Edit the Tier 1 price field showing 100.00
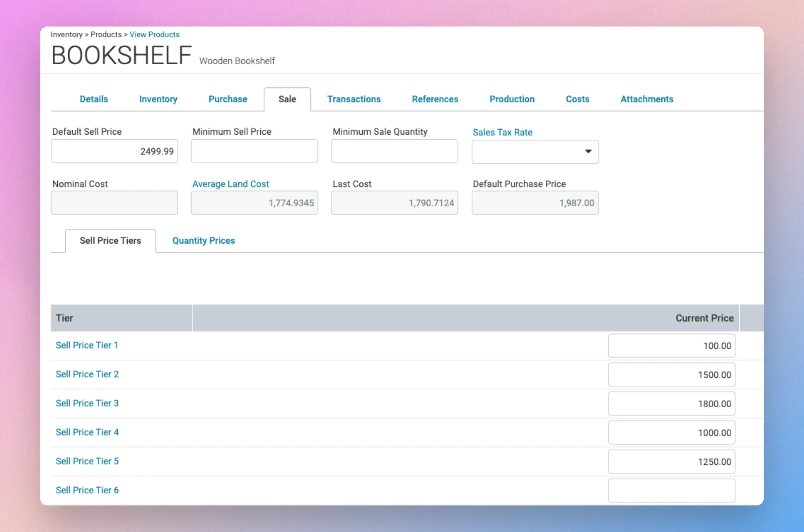Image resolution: width=804 pixels, height=532 pixels. click(672, 346)
